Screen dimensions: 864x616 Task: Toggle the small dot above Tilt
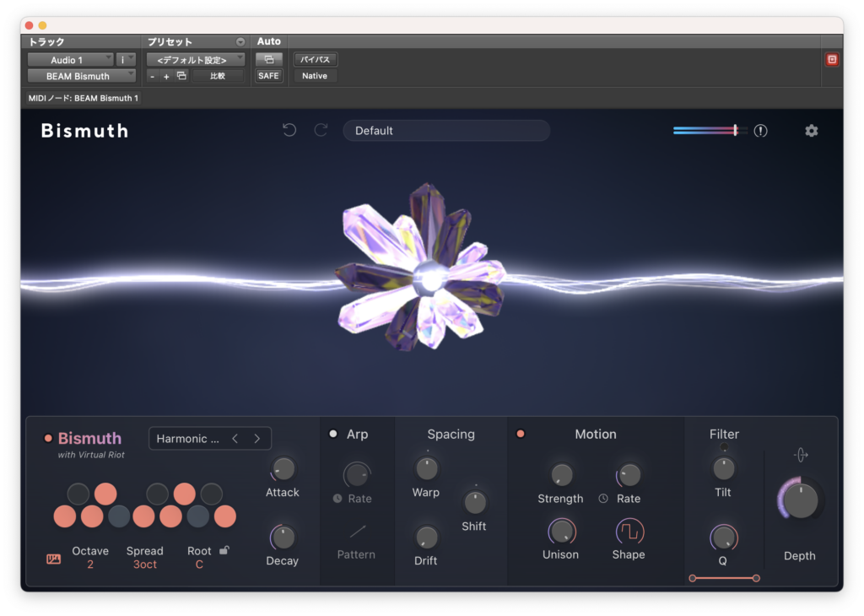[723, 447]
